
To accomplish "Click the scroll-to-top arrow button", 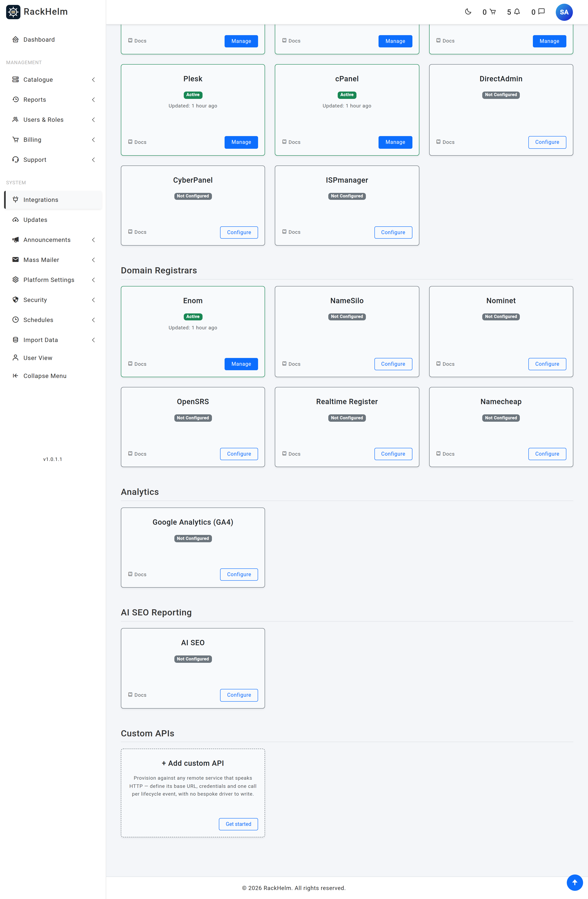I will pyautogui.click(x=574, y=882).
